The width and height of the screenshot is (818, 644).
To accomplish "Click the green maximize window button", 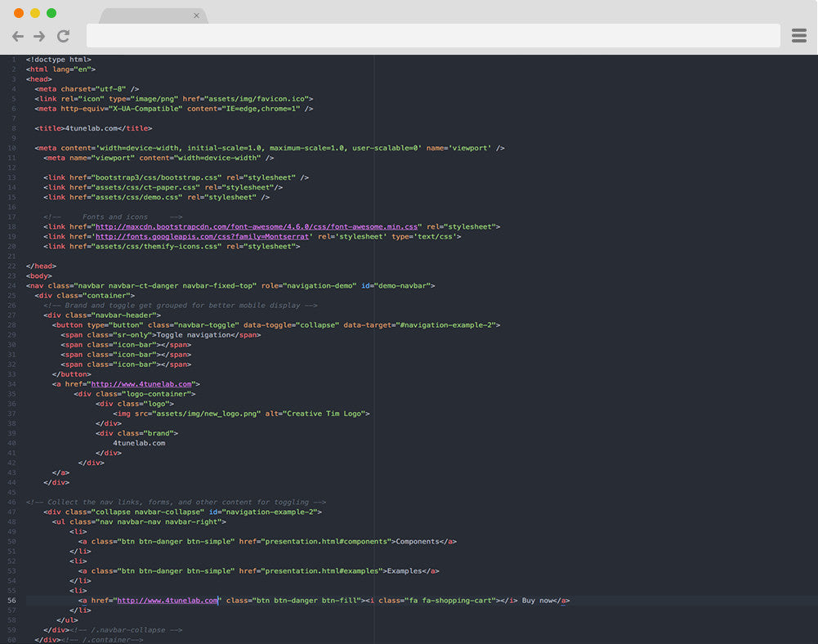I will (x=51, y=13).
